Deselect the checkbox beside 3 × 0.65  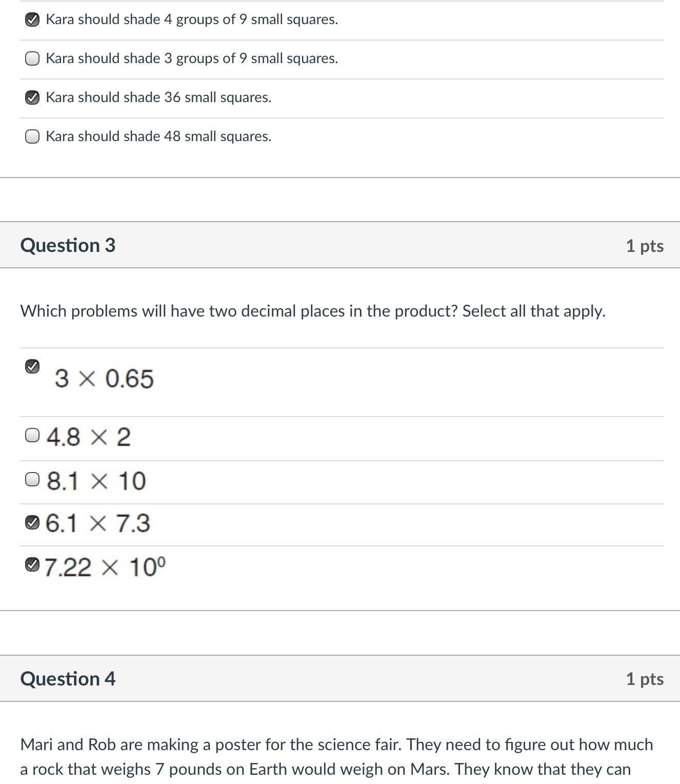32,366
